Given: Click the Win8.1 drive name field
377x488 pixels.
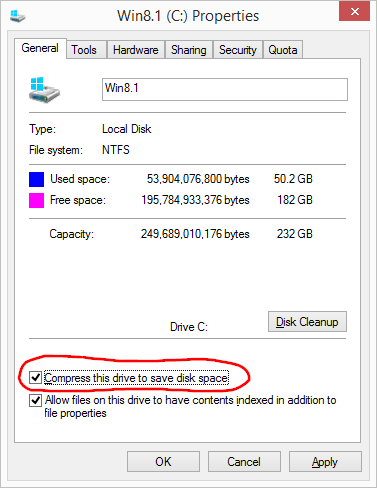Looking at the screenshot, I should tap(225, 89).
